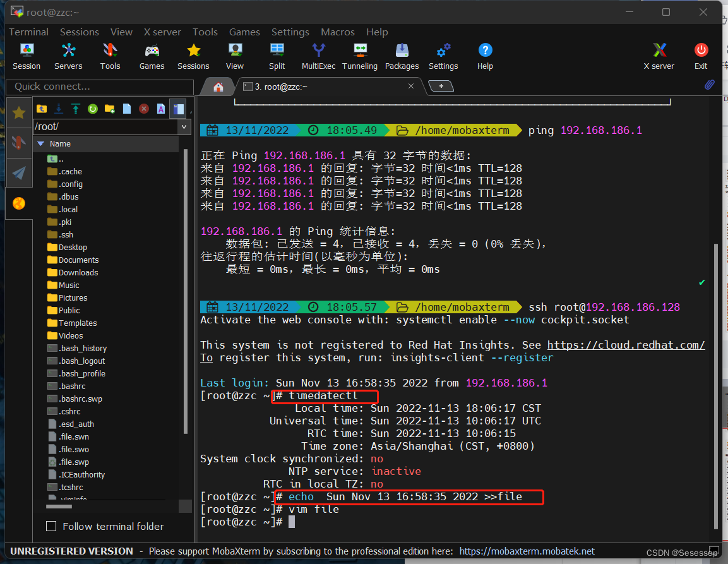The image size is (728, 564).
Task: Create a new file in SFTP browser
Action: click(127, 109)
